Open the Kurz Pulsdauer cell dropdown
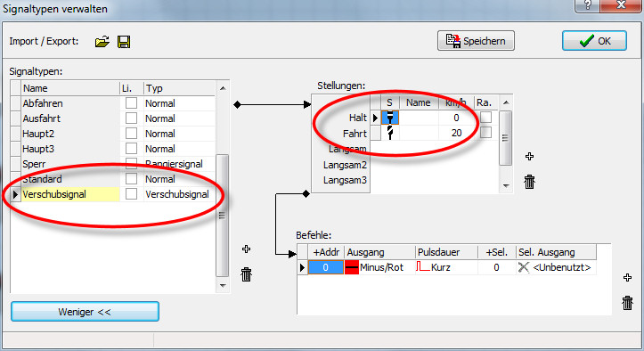644x351 pixels. tap(446, 267)
